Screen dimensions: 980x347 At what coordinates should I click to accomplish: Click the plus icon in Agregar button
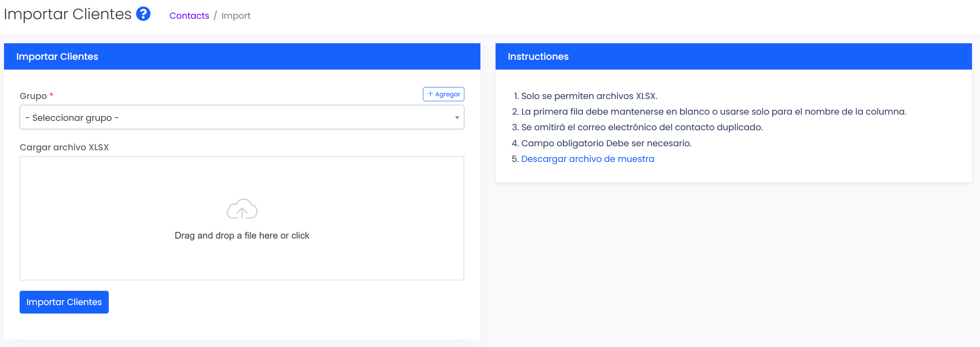(x=430, y=94)
